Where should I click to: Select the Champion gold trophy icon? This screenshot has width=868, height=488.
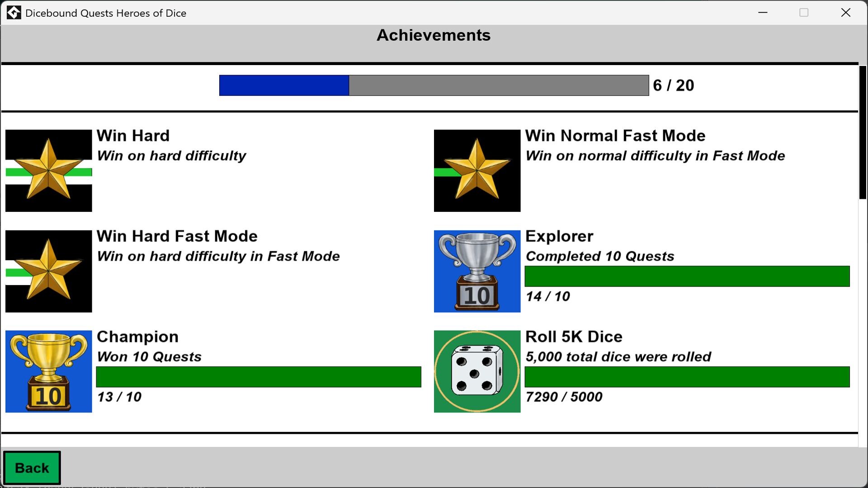49,371
